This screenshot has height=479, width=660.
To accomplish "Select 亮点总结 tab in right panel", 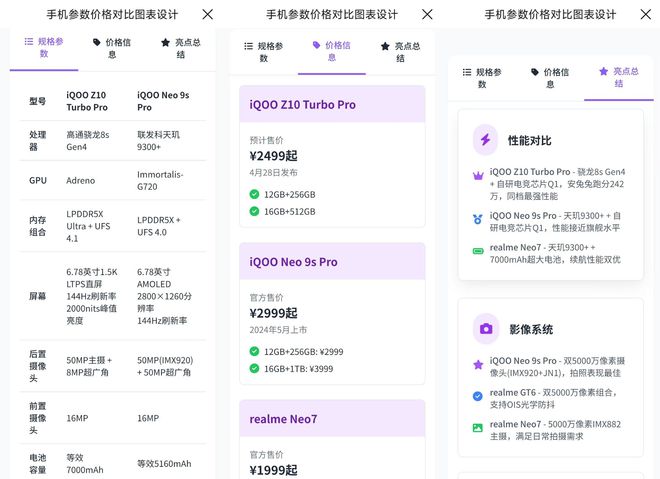I will tap(619, 77).
